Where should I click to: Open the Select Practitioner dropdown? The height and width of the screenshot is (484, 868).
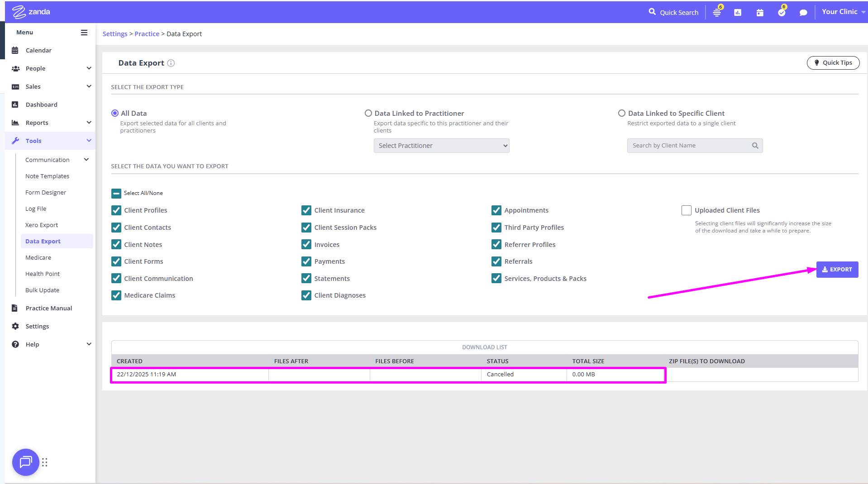tap(441, 146)
